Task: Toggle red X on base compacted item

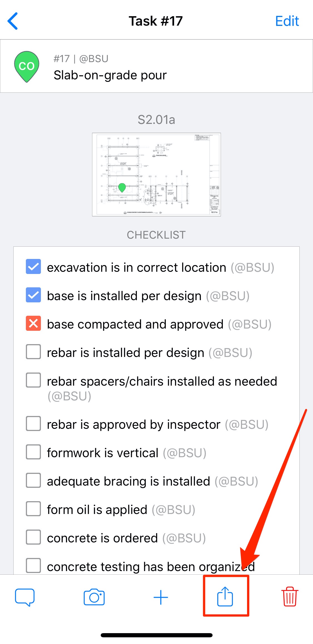Action: (33, 324)
